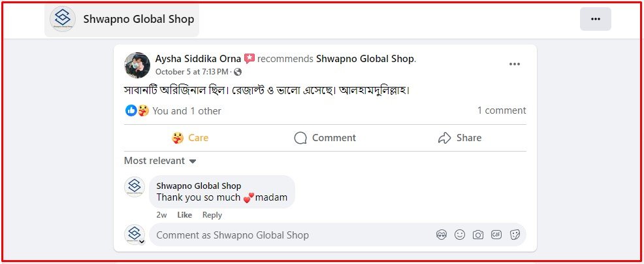The width and height of the screenshot is (644, 264).
Task: Reply to the Shwapno Global Shop comment
Action: pyautogui.click(x=212, y=215)
